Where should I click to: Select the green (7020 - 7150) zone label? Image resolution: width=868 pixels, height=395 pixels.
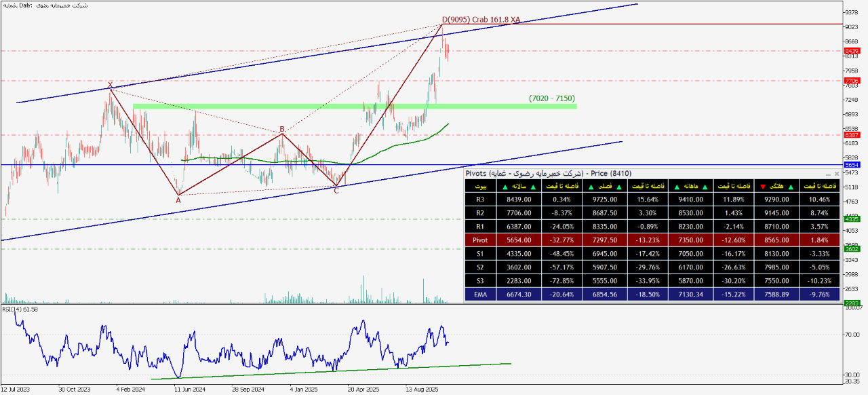[552, 98]
